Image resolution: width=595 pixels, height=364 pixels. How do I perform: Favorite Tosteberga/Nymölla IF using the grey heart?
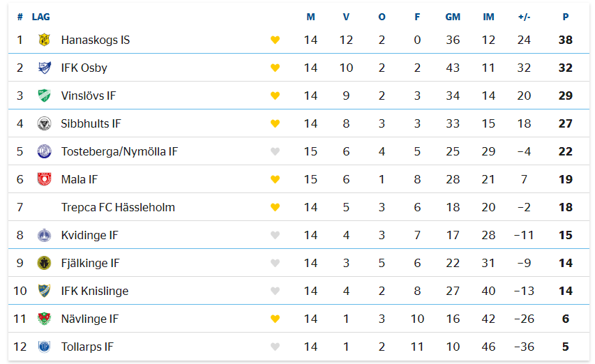tap(275, 151)
